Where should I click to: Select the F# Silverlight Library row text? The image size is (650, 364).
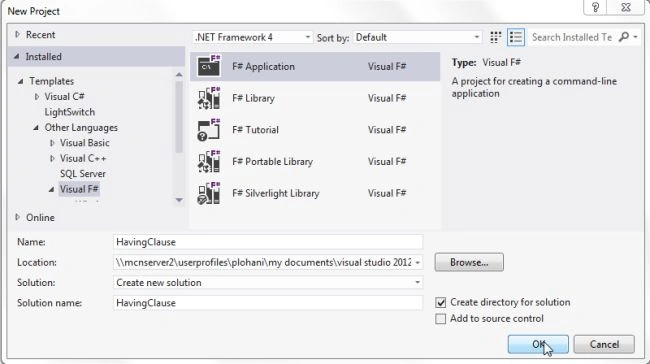tap(276, 193)
